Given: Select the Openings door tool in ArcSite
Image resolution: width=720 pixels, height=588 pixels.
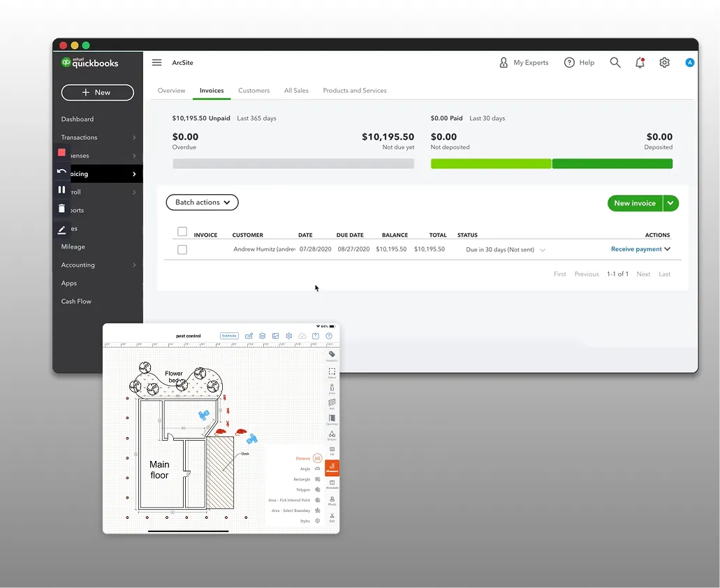Looking at the screenshot, I should (332, 420).
